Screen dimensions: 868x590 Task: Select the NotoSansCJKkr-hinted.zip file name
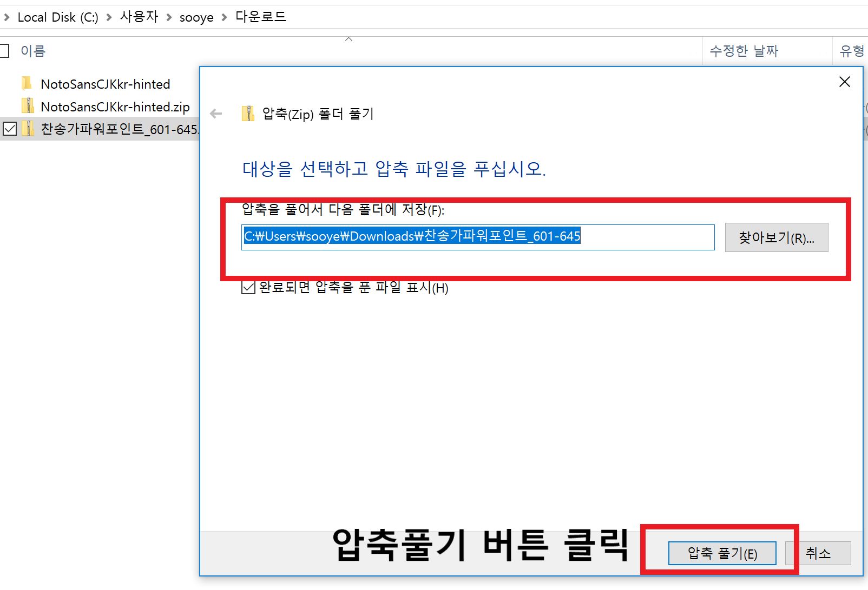pyautogui.click(x=115, y=107)
